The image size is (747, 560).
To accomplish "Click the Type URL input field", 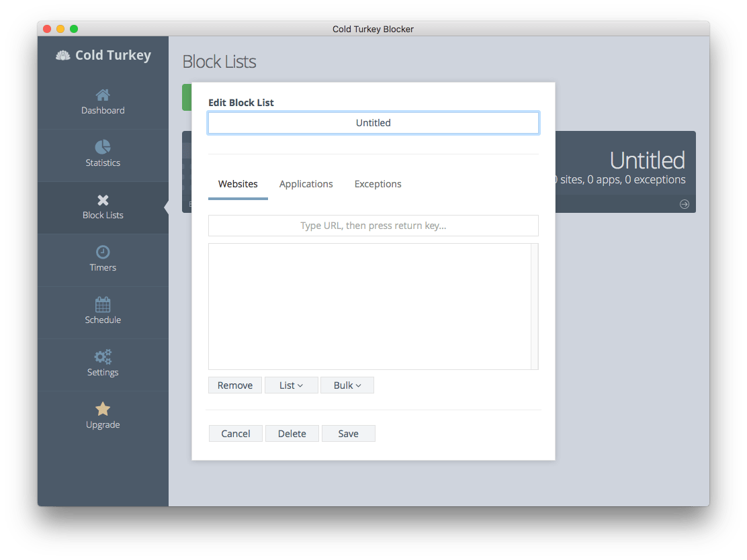I will [x=373, y=226].
